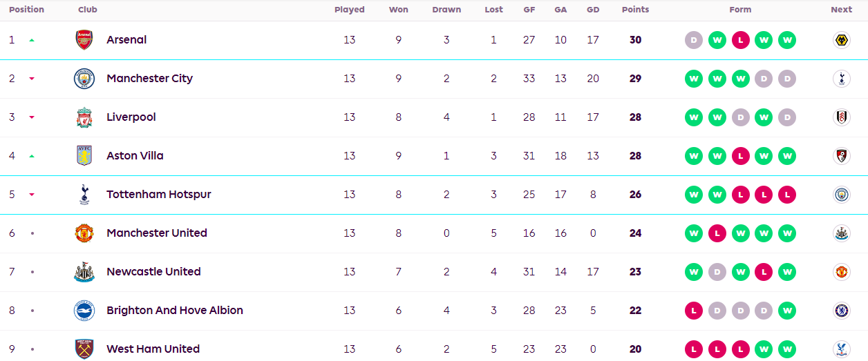Click the Newcastle United club badge
This screenshot has height=361, width=868.
(84, 272)
